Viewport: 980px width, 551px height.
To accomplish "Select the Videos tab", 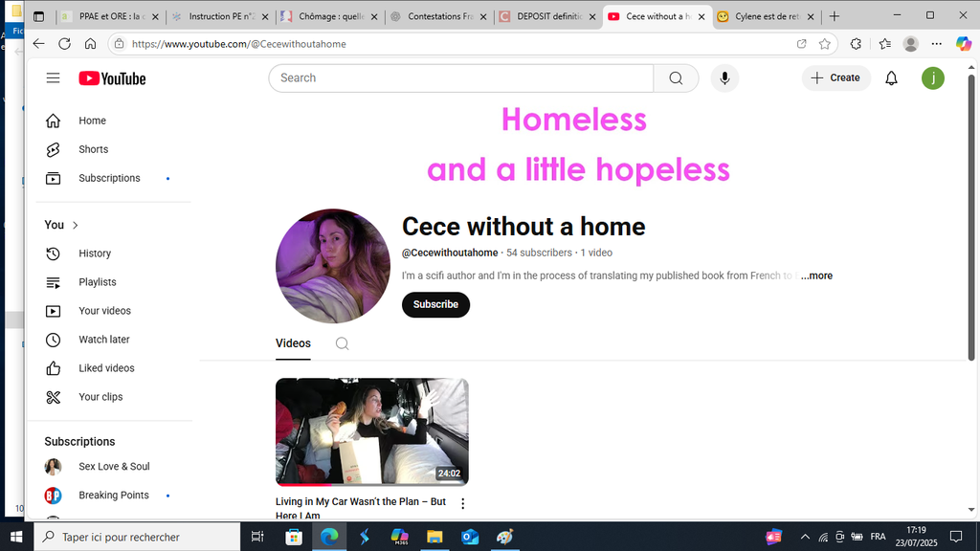I will tap(293, 343).
